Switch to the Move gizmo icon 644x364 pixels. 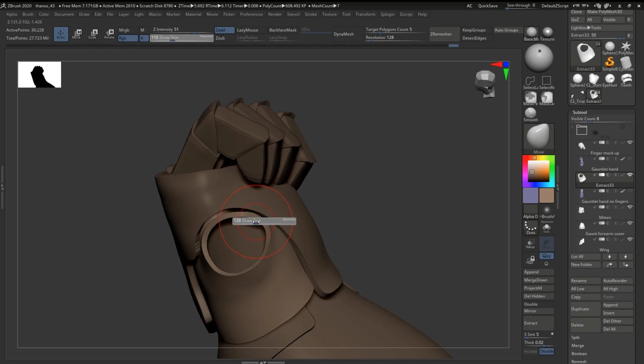[76, 34]
